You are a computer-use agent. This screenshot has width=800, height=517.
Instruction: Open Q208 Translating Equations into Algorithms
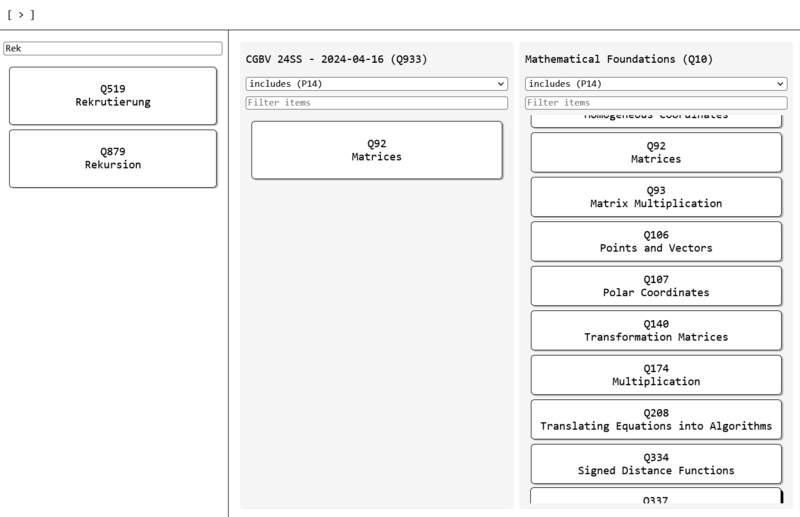pyautogui.click(x=656, y=419)
